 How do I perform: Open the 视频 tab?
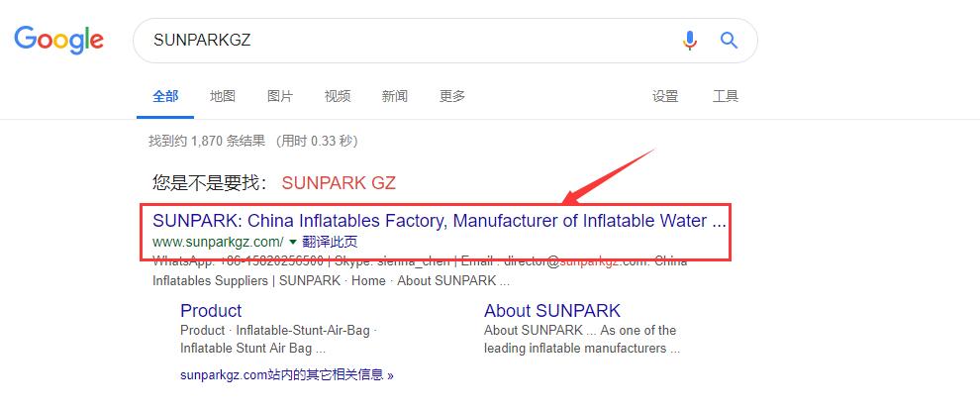coord(338,96)
